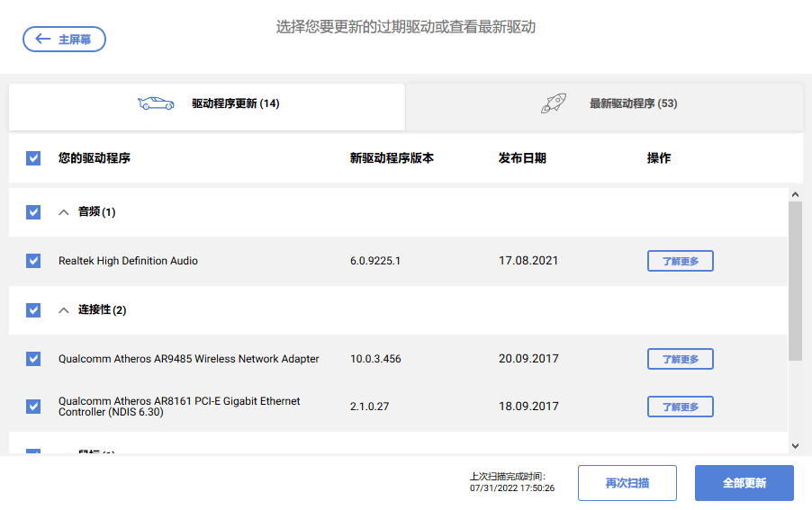Click the vertical scrollbar thumb
This screenshot has height=510, width=812.
(x=796, y=281)
